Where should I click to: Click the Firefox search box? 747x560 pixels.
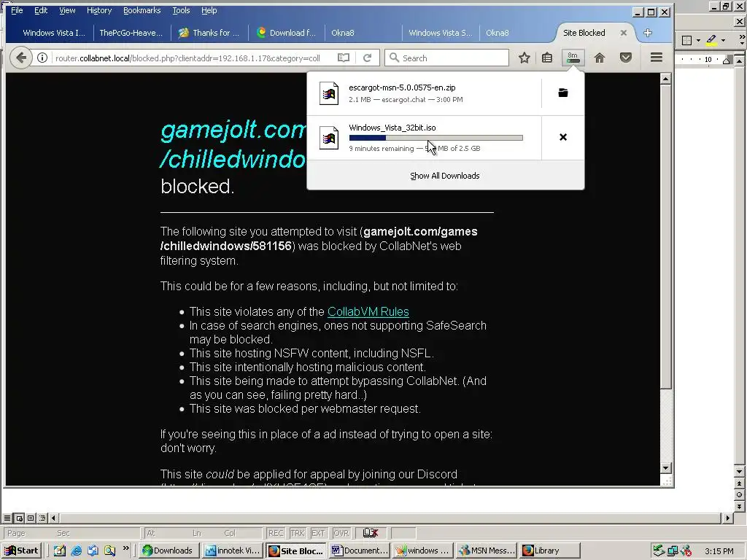pyautogui.click(x=447, y=58)
